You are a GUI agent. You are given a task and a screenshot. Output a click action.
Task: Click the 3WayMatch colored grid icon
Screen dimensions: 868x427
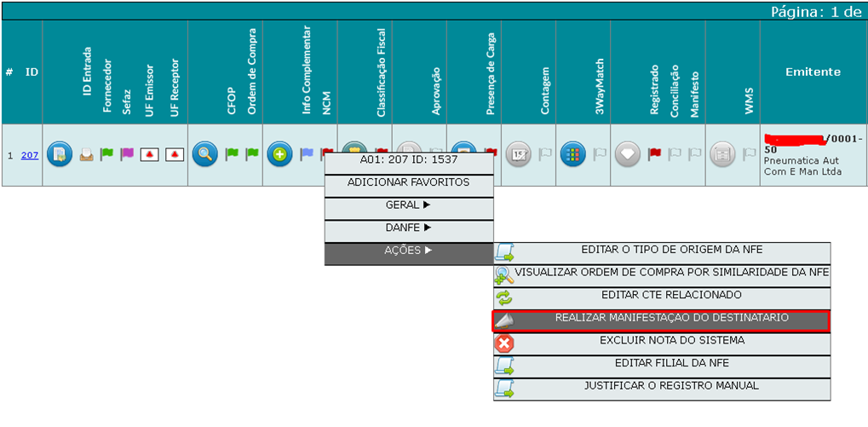pyautogui.click(x=573, y=154)
